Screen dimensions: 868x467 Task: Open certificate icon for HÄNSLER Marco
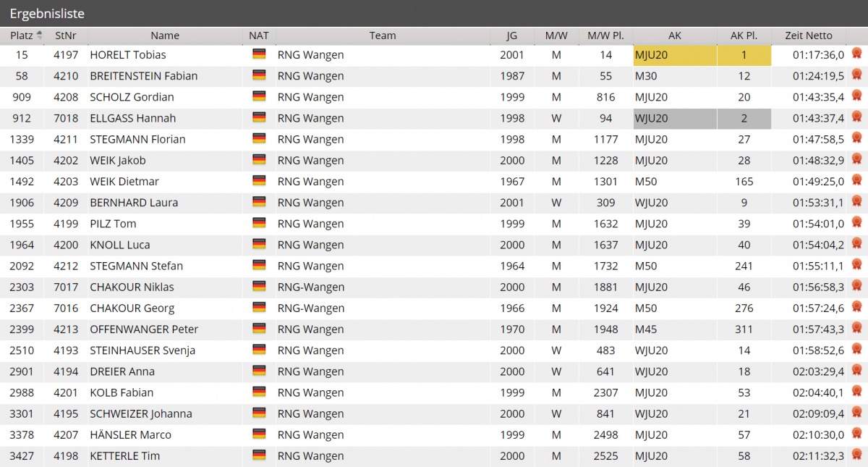click(857, 434)
